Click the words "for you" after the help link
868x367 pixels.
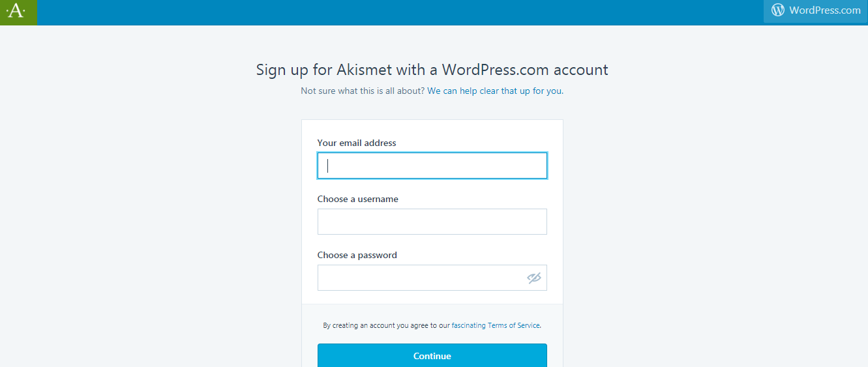click(x=547, y=91)
